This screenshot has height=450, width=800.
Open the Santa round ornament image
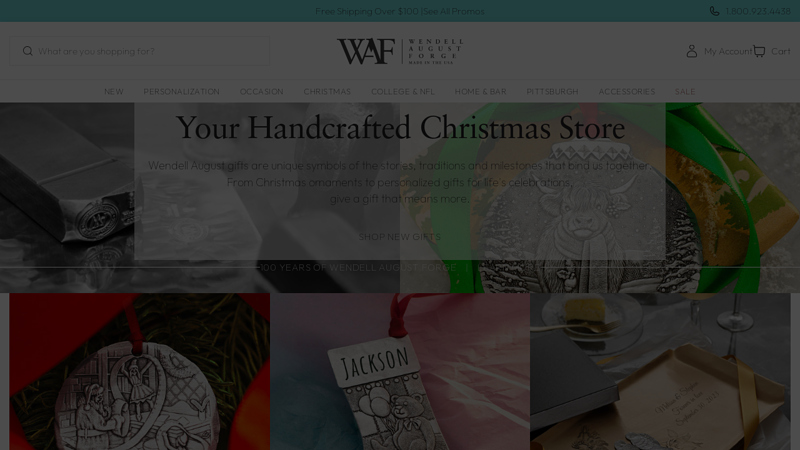coord(139,371)
